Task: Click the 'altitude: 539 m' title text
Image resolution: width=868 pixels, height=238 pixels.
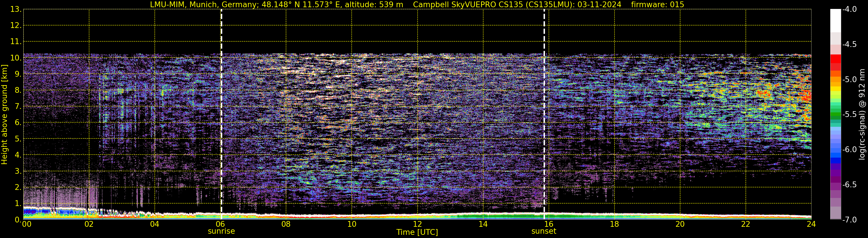Action: (x=374, y=5)
